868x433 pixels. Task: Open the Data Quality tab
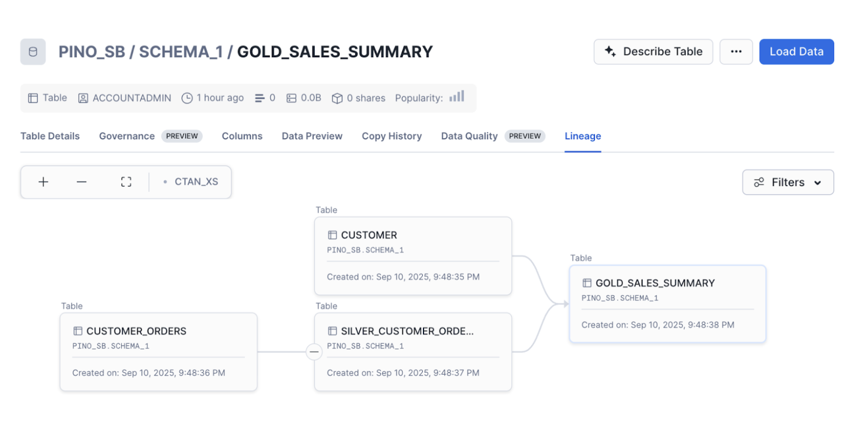(x=469, y=136)
